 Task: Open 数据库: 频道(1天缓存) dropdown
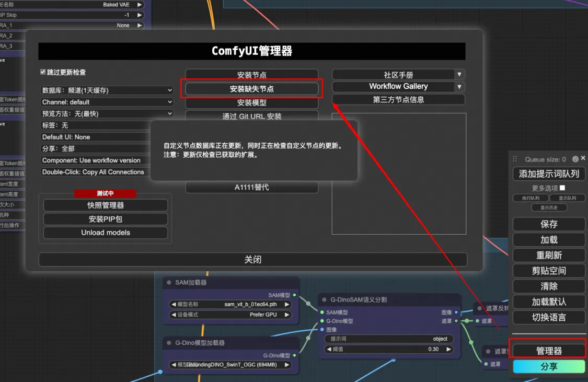[107, 90]
